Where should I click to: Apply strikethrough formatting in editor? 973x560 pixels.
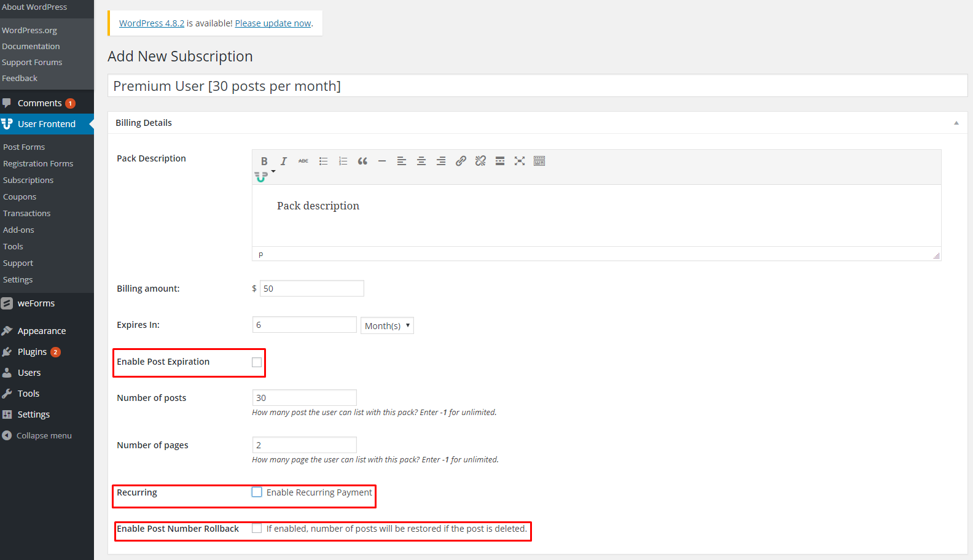pyautogui.click(x=303, y=161)
